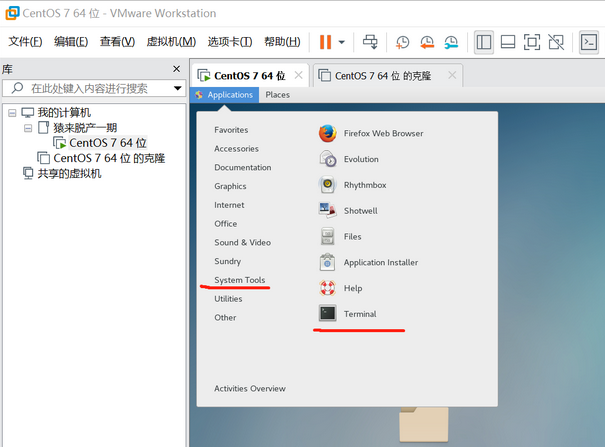The width and height of the screenshot is (605, 447).
Task: Open the 虚拟机(M) menu
Action: (171, 42)
